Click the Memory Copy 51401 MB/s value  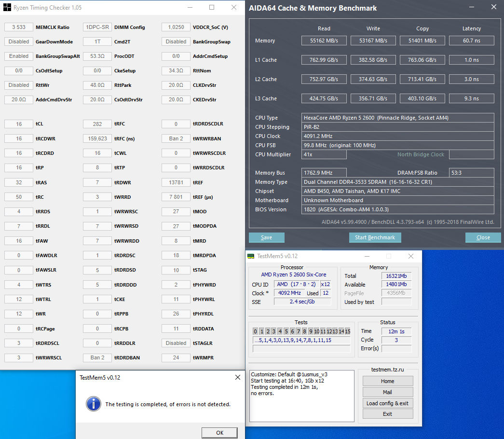click(x=422, y=41)
